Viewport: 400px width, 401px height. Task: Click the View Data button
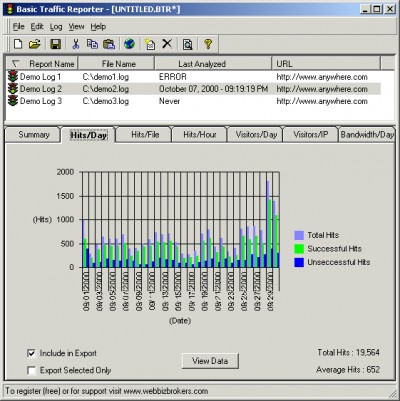210,361
